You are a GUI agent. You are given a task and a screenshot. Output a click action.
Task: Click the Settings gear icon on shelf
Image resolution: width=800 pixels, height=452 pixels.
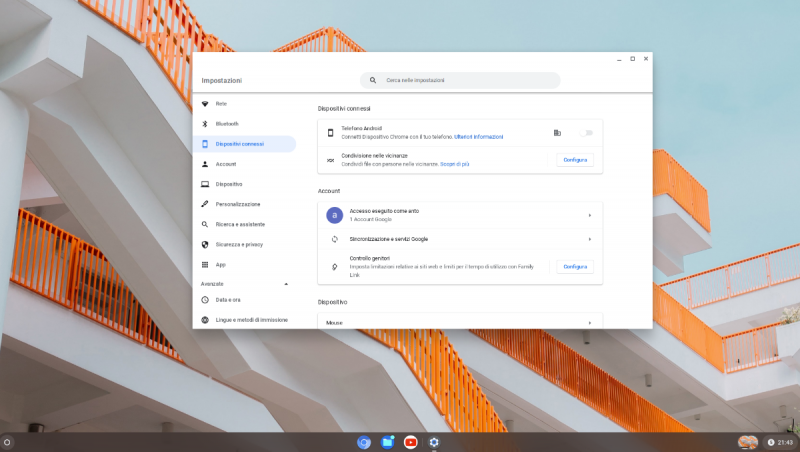point(434,442)
